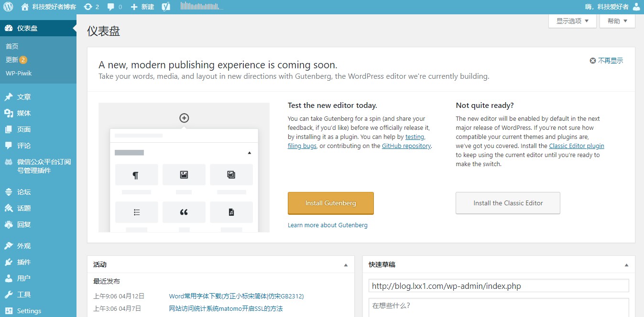Click the pushpin icon beside 文章
This screenshot has width=644, height=317.
9,97
